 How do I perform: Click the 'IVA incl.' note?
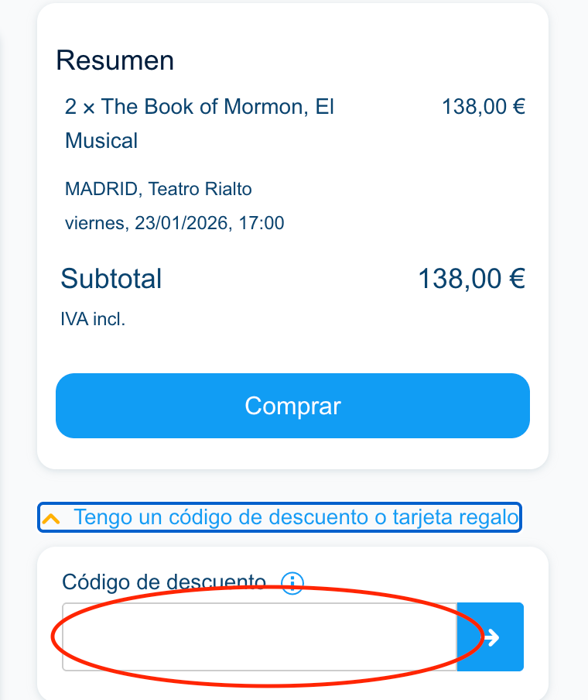(93, 319)
